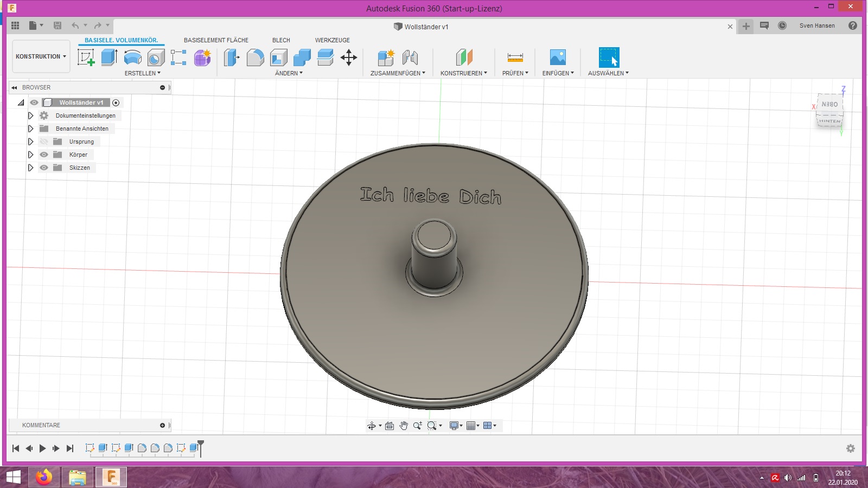Switch to the WERKZEUGE tab
Viewport: 868px width, 488px height.
[x=333, y=40]
